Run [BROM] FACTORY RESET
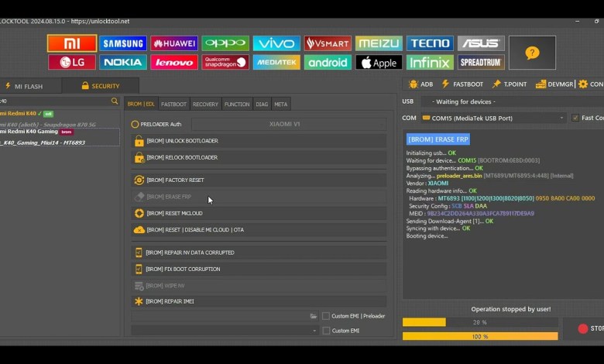Image resolution: width=604 pixels, height=364 pixels. click(x=259, y=180)
